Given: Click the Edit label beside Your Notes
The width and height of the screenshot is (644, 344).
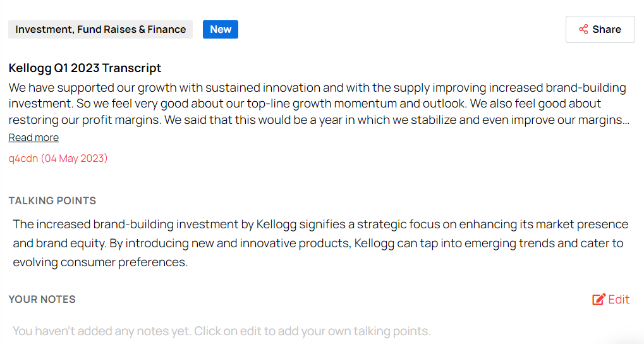Looking at the screenshot, I should [x=619, y=300].
